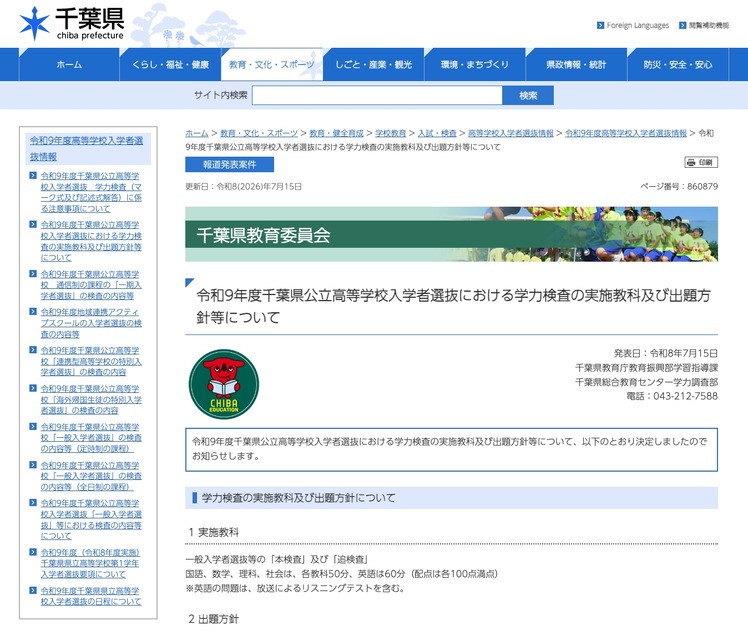Open 高等学校入学者選抜情報 breadcrumb link
Viewport: 748px width, 640px height.
(x=510, y=133)
